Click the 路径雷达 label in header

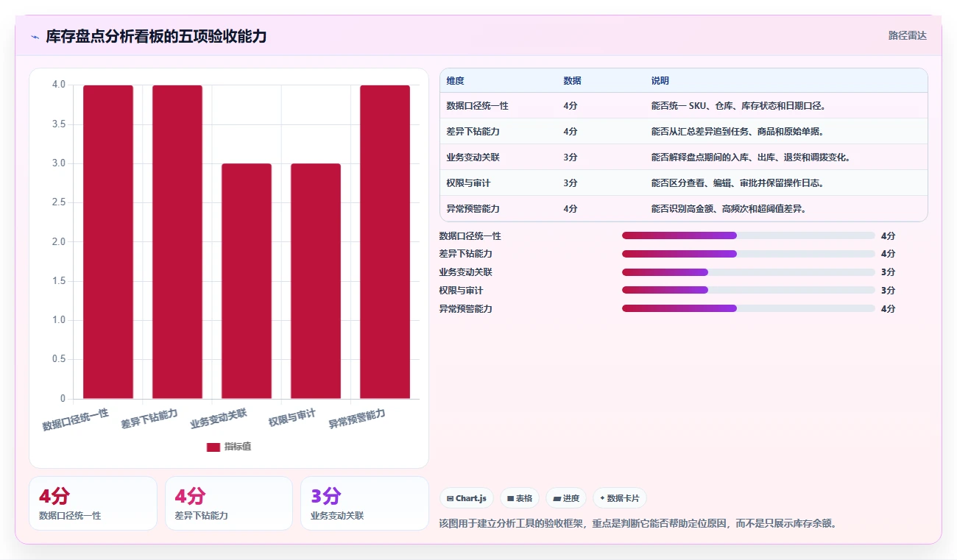click(x=907, y=35)
